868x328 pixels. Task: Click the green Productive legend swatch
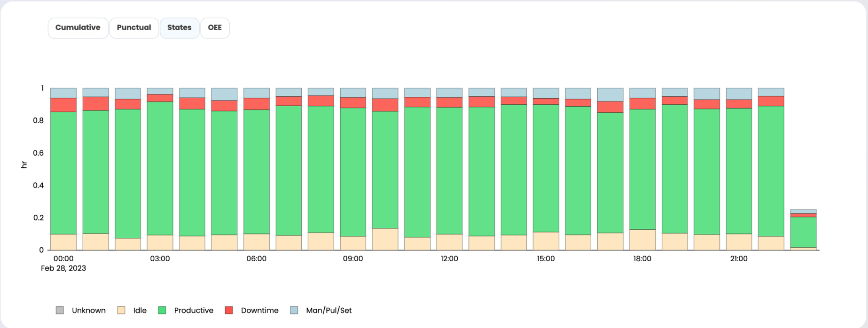point(162,310)
